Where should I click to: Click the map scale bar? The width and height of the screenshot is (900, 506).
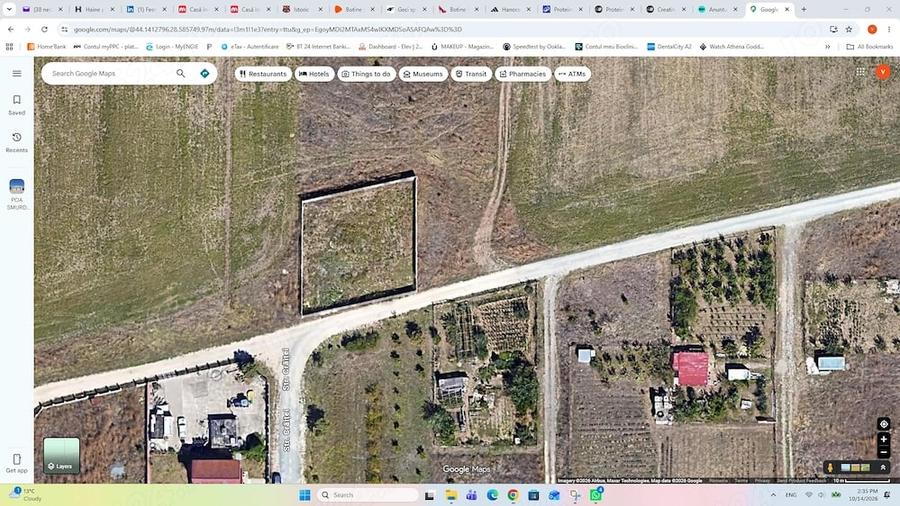coord(862,481)
